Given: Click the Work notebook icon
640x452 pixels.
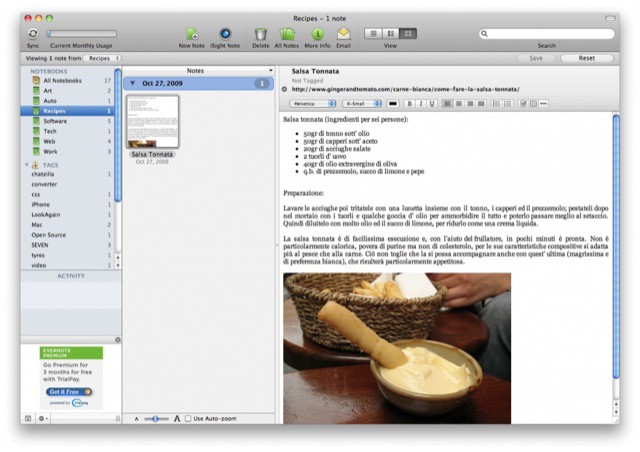Looking at the screenshot, I should click(x=36, y=152).
